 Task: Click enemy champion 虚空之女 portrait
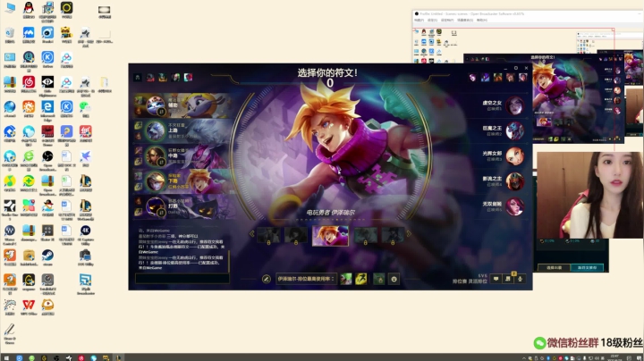[514, 105]
